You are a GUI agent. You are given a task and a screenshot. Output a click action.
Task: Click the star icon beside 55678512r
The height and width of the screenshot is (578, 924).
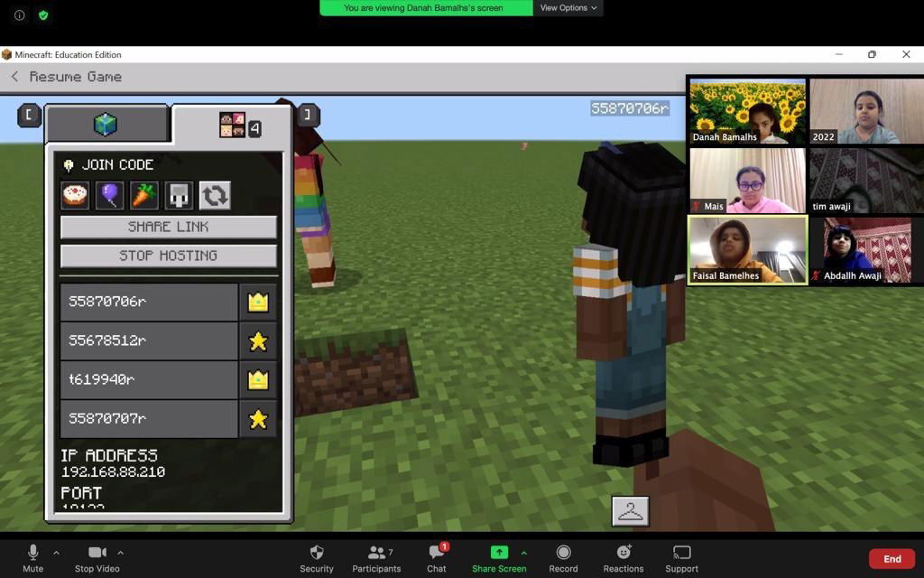(x=258, y=340)
